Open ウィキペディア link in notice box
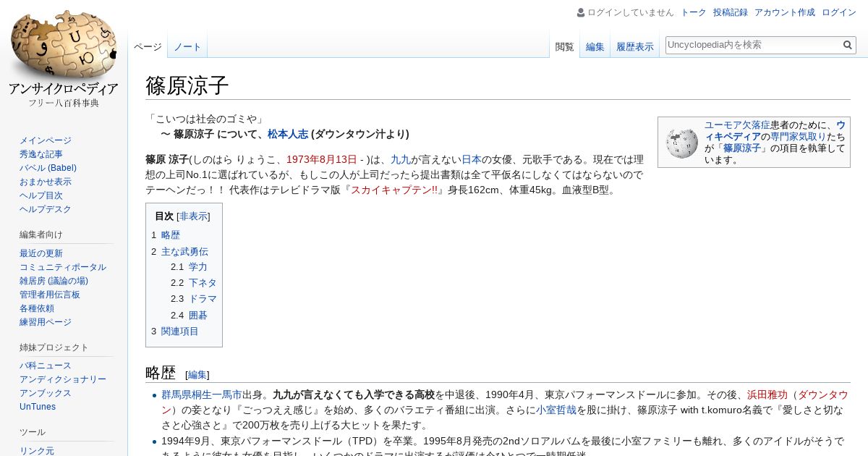868x456 pixels. tap(774, 130)
